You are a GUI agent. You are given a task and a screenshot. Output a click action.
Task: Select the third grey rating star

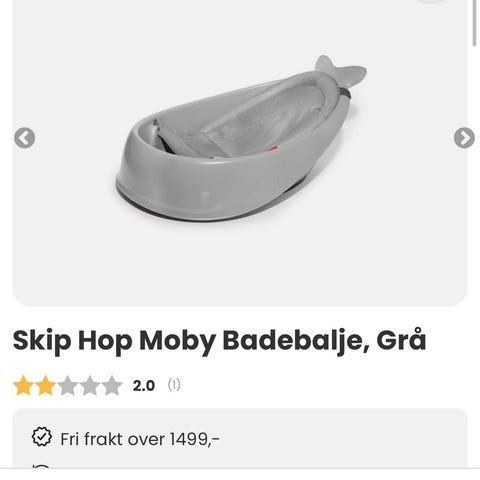tap(68, 386)
